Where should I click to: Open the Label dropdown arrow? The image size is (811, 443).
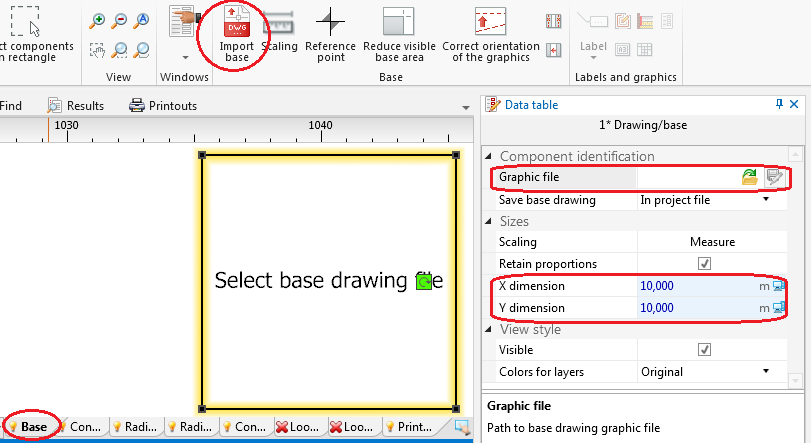pyautogui.click(x=593, y=57)
